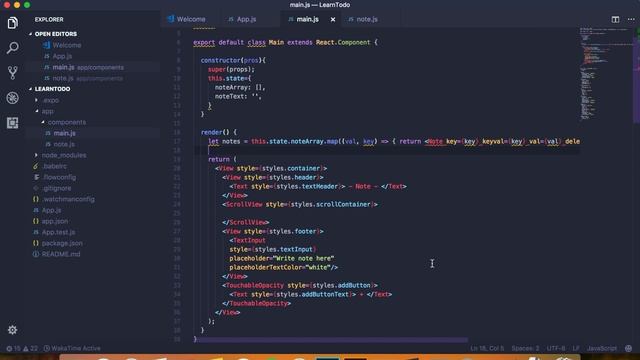This screenshot has width=640, height=360.
Task: Place cursor on 'return (' line
Action: tap(222, 159)
